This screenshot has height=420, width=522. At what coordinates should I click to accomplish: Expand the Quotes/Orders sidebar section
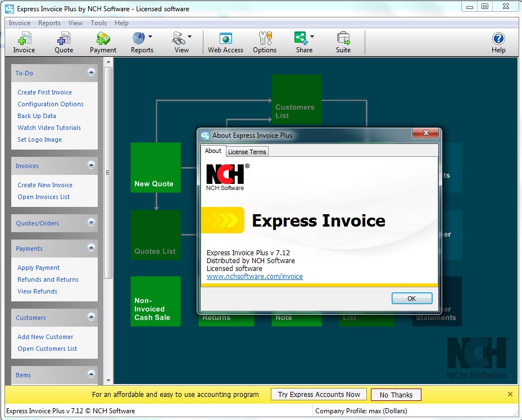click(x=90, y=223)
